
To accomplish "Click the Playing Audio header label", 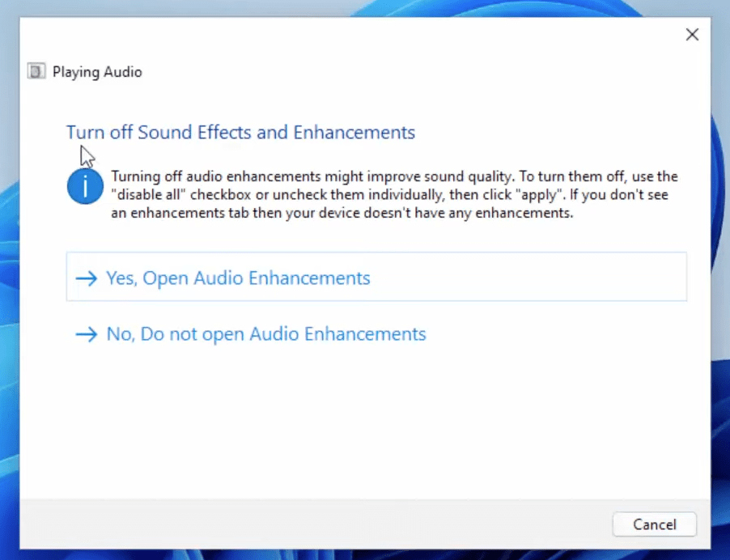I will coord(95,71).
